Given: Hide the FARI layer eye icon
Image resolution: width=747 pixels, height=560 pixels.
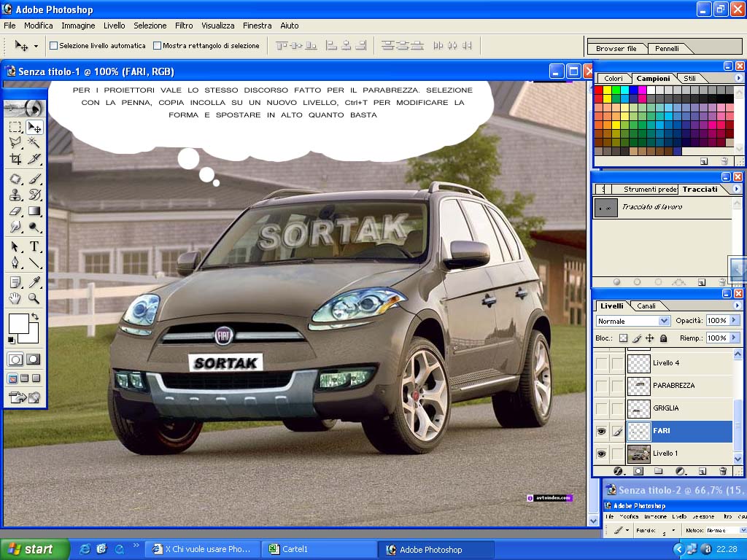Looking at the screenshot, I should (x=602, y=432).
